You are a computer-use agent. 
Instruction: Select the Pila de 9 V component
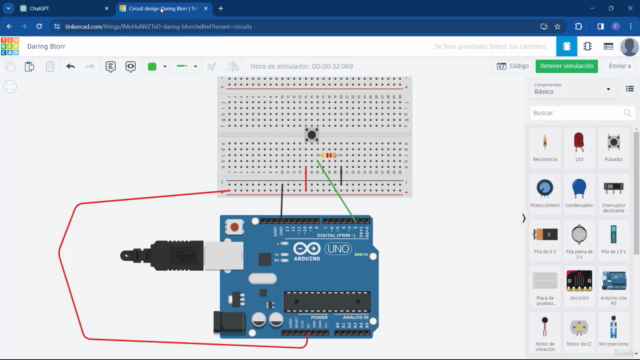(x=545, y=240)
